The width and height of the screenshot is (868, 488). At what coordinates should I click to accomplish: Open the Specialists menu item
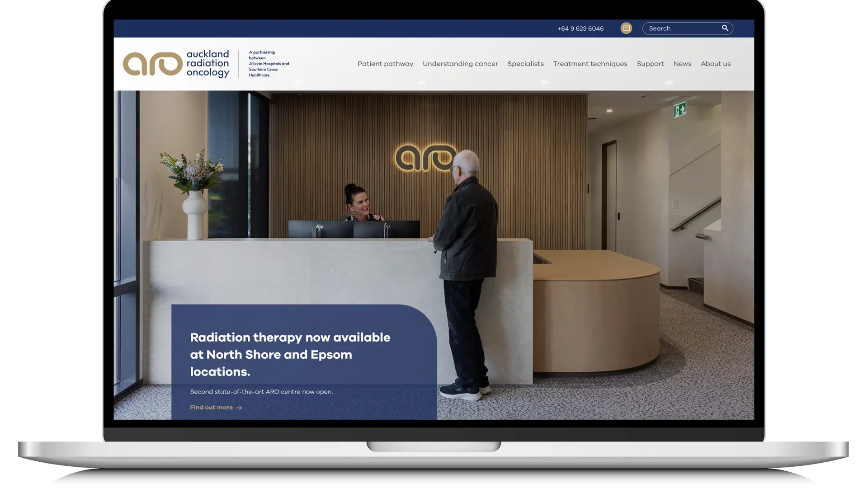(525, 64)
